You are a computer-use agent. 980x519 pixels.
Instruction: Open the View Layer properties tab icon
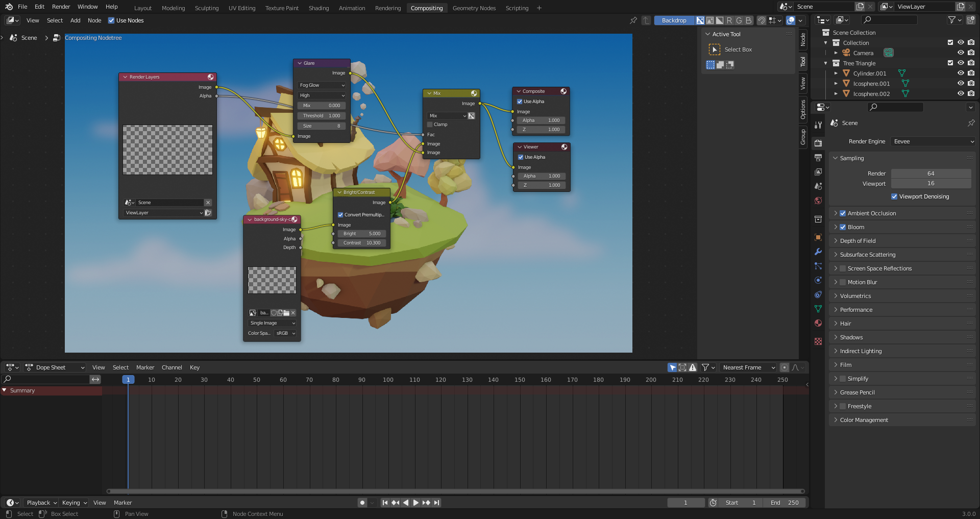pyautogui.click(x=818, y=171)
